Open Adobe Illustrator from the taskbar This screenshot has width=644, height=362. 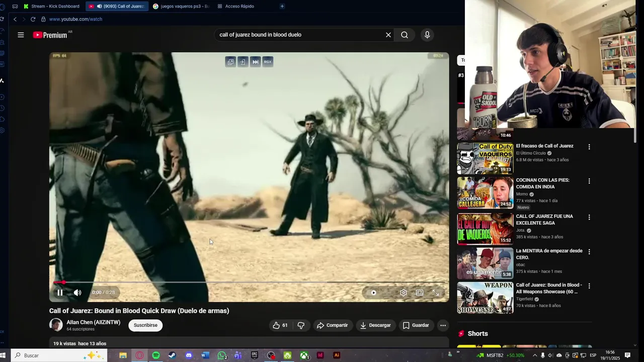(x=337, y=355)
